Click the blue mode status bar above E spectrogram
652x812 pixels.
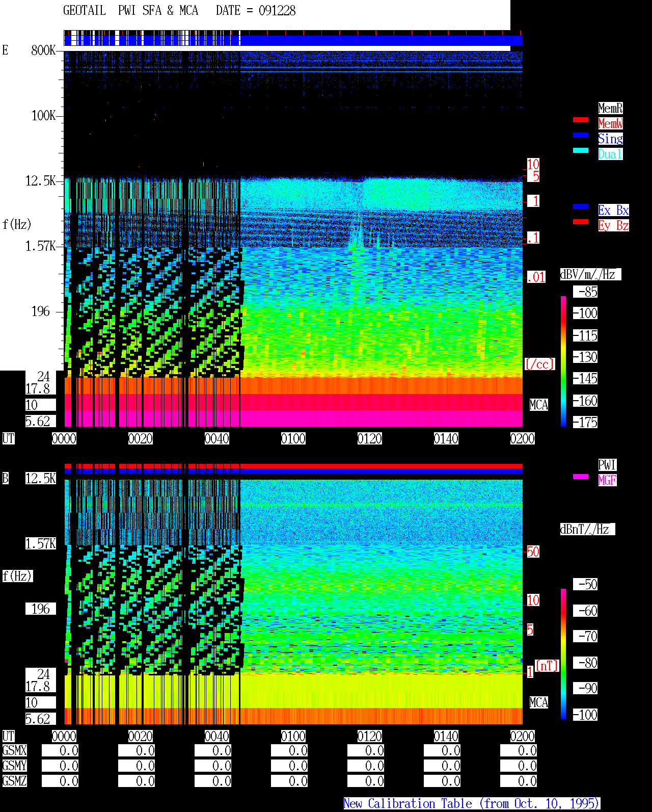coord(293,40)
